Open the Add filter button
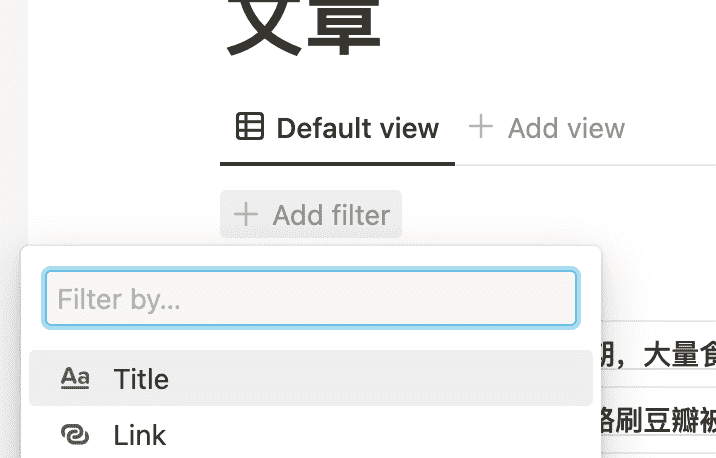This screenshot has height=458, width=716. (311, 214)
